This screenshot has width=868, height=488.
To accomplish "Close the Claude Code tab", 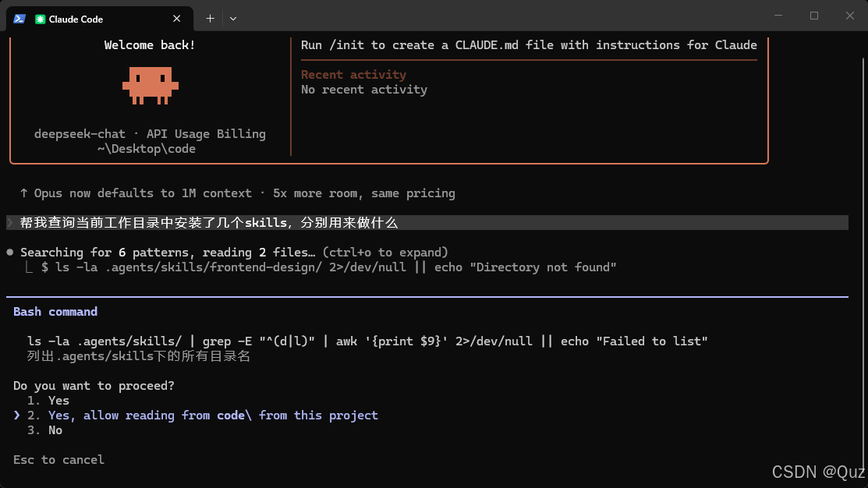I will pos(176,19).
